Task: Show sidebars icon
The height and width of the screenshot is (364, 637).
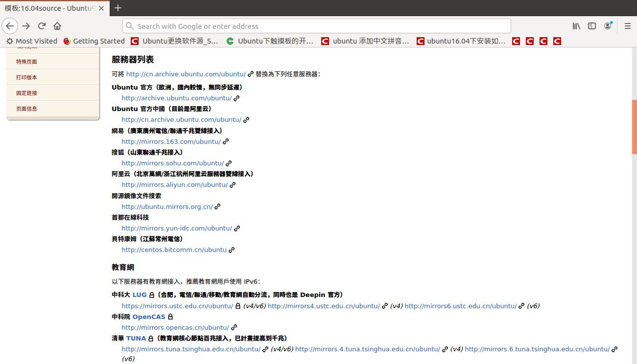Action: point(592,26)
